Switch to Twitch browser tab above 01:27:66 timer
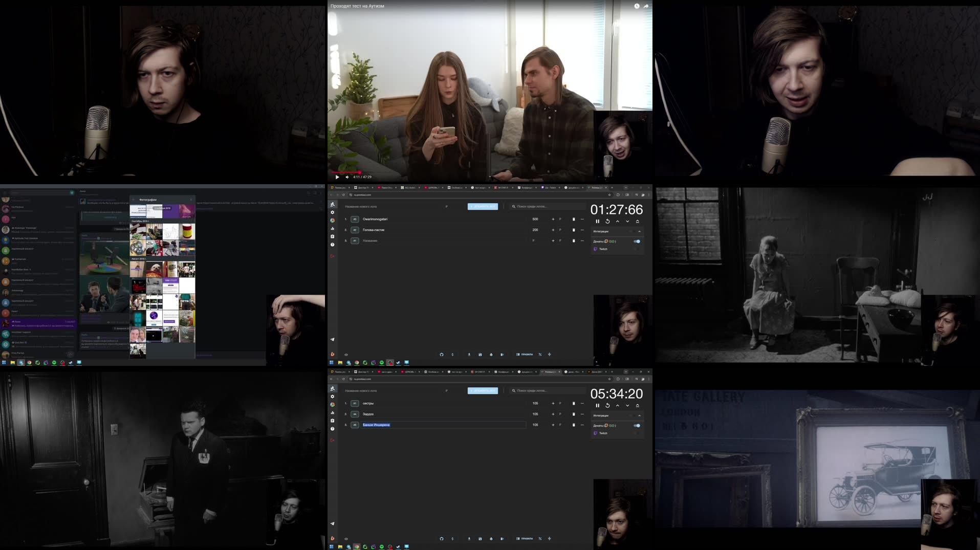 click(552, 188)
